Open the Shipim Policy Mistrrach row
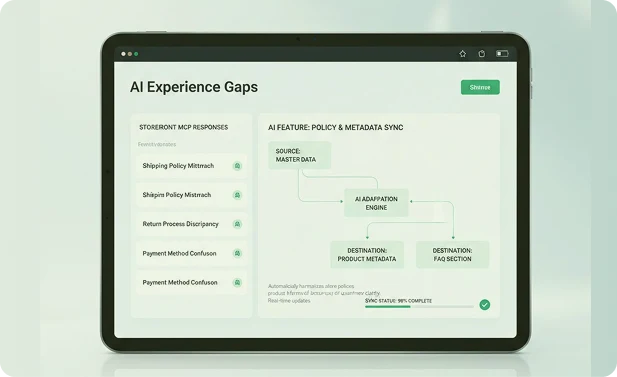The width and height of the screenshot is (617, 377). (x=192, y=195)
